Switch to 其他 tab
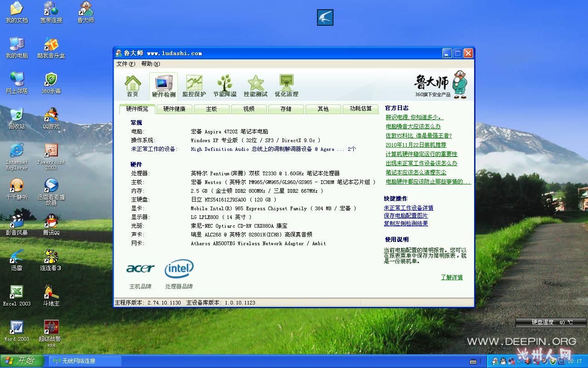Image resolution: width=588 pixels, height=368 pixels. (323, 109)
